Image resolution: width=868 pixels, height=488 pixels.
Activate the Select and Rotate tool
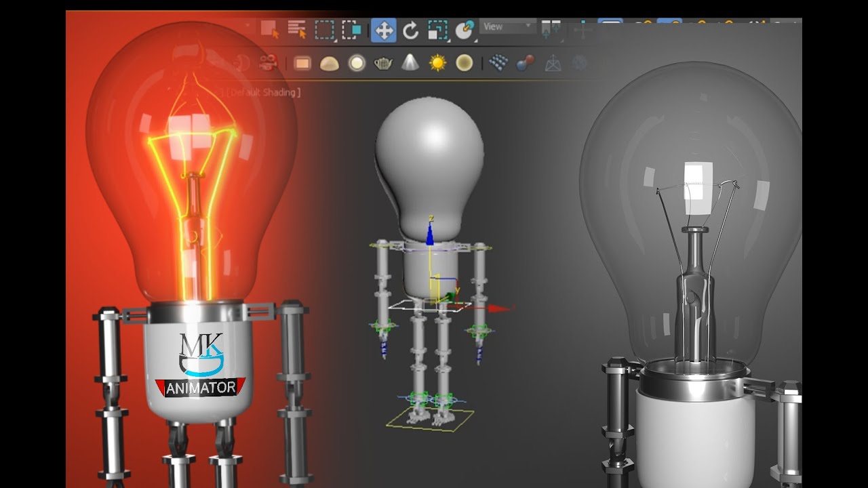click(x=411, y=30)
